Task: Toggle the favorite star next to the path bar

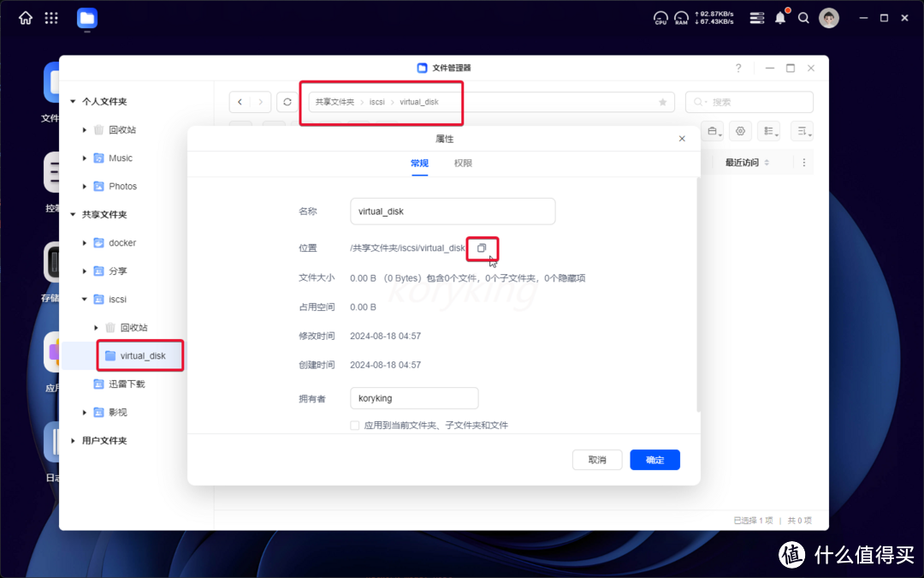Action: click(662, 101)
